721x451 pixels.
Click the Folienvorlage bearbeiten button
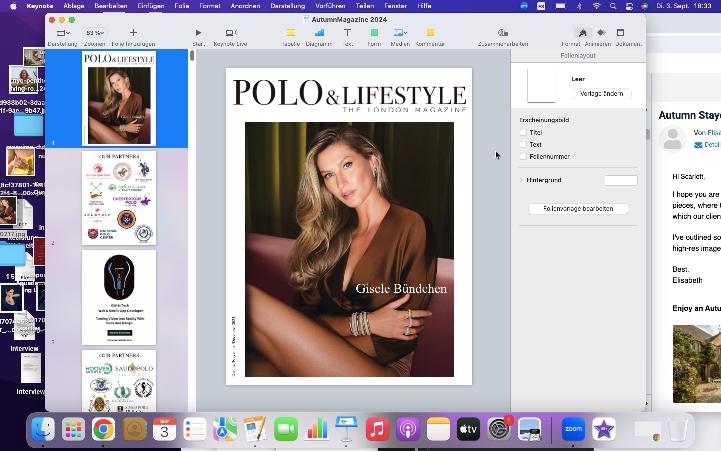[x=578, y=209]
